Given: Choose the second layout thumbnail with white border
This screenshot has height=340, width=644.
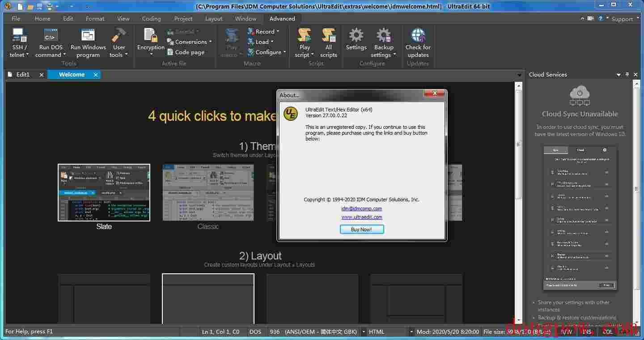Looking at the screenshot, I should [208, 298].
